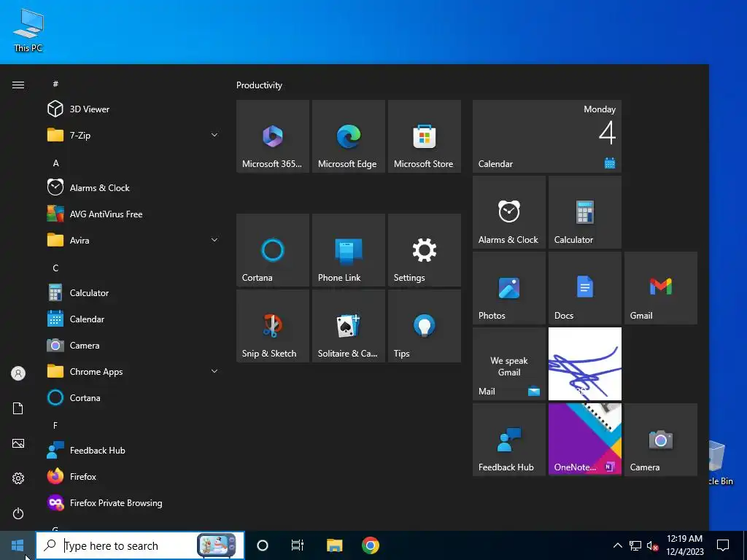Viewport: 747px width, 560px height.
Task: Open File Explorer on the taskbar
Action: click(x=334, y=545)
